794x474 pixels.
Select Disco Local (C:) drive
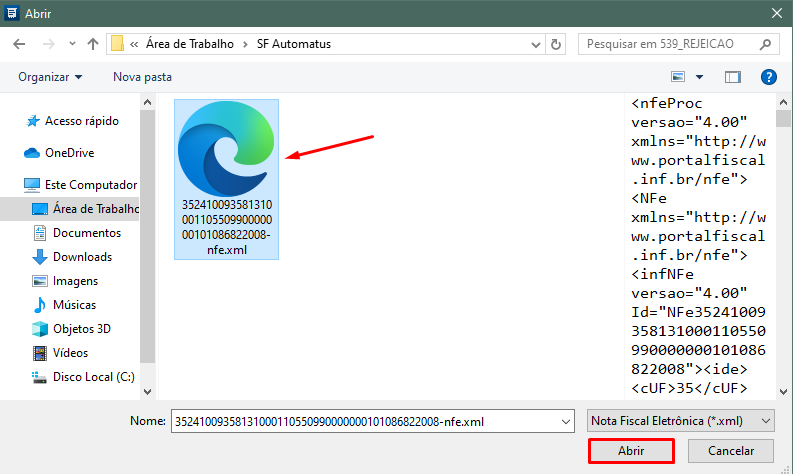[93, 377]
